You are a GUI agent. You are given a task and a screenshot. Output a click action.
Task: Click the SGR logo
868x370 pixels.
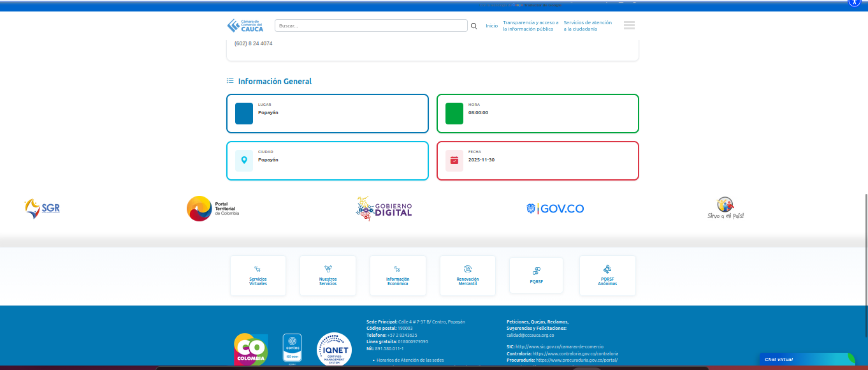(42, 209)
